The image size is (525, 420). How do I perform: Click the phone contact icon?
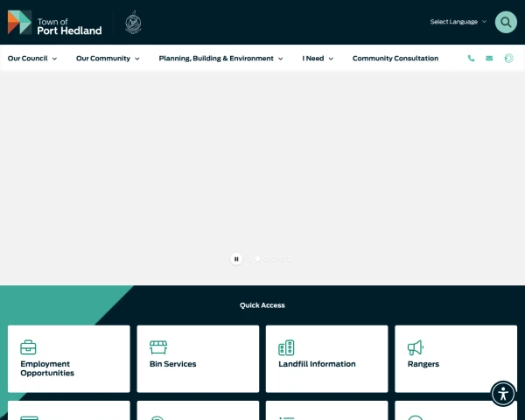click(x=471, y=59)
